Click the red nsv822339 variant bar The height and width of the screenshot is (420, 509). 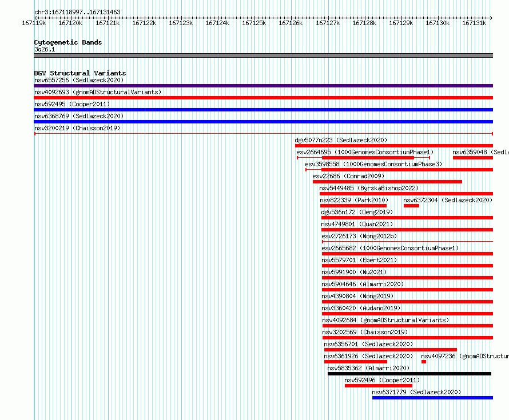pos(353,206)
